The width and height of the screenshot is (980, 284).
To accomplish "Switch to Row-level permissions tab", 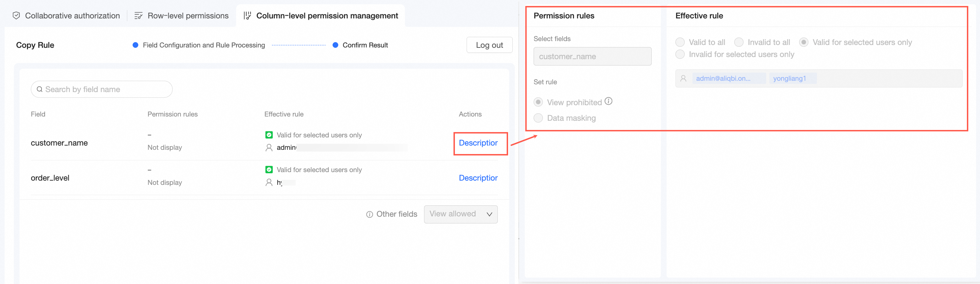I will pos(188,16).
